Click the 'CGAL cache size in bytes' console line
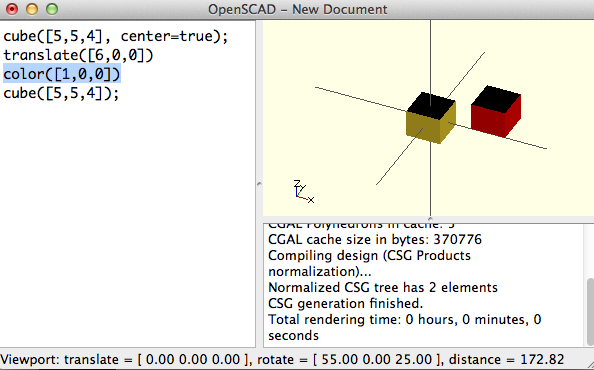The image size is (594, 370). point(375,239)
